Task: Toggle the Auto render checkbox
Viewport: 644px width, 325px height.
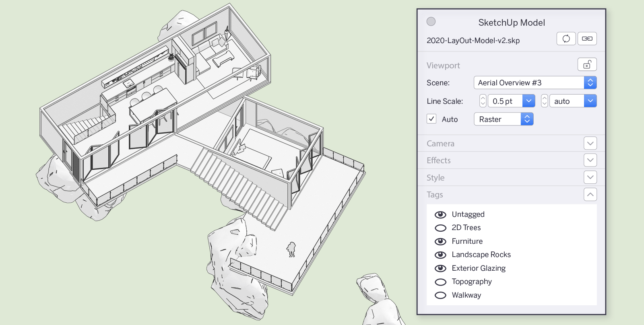Action: [x=431, y=119]
